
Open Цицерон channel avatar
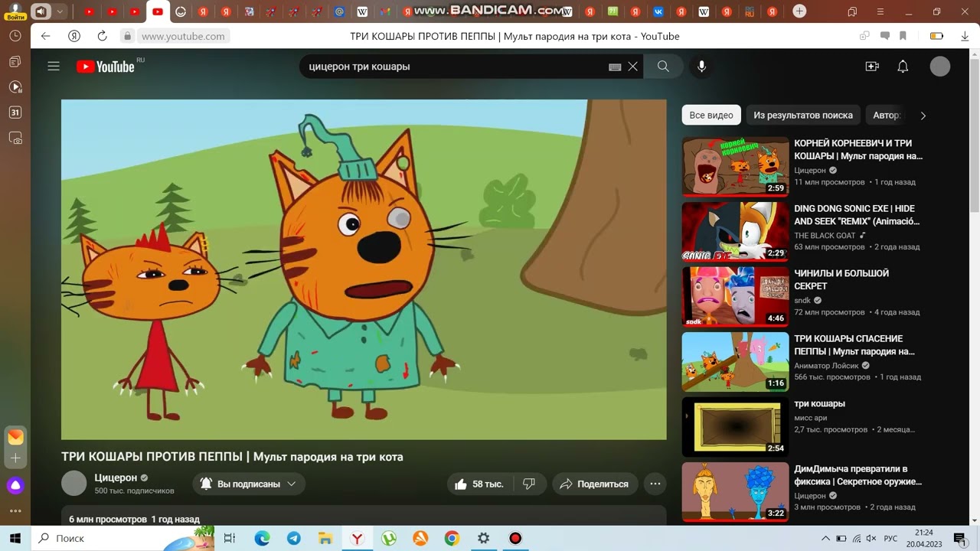tap(74, 484)
